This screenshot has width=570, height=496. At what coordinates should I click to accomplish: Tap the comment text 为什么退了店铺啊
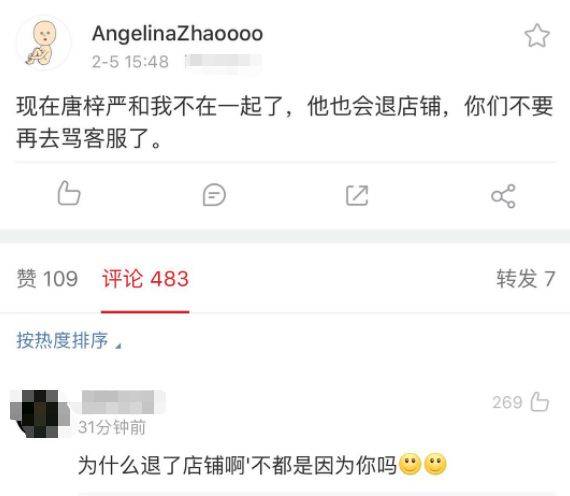click(x=162, y=465)
